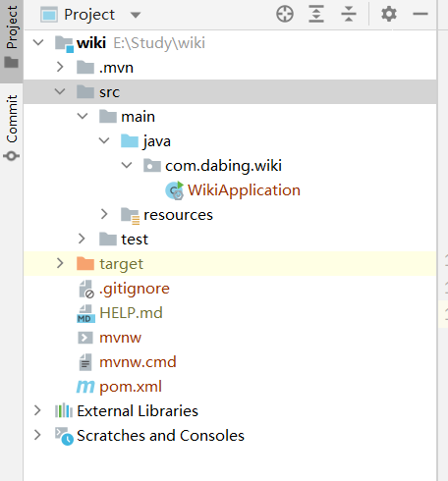Select the .mvn folder name
This screenshot has width=448, height=481.
click(x=116, y=68)
